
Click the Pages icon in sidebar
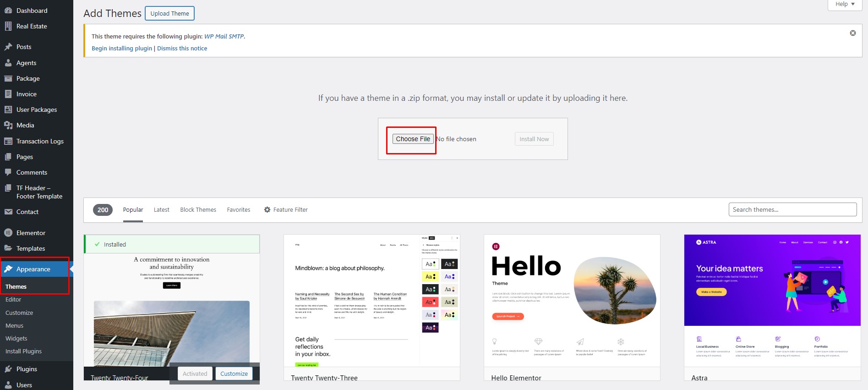click(x=8, y=157)
